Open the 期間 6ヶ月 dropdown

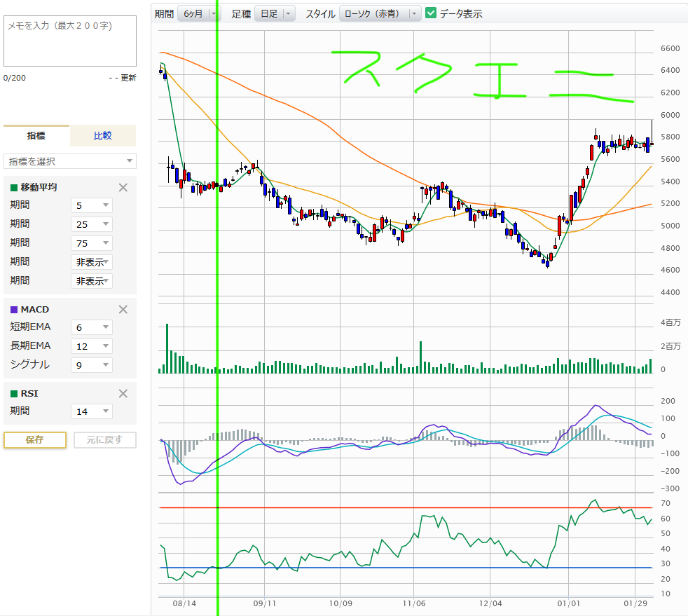click(198, 13)
